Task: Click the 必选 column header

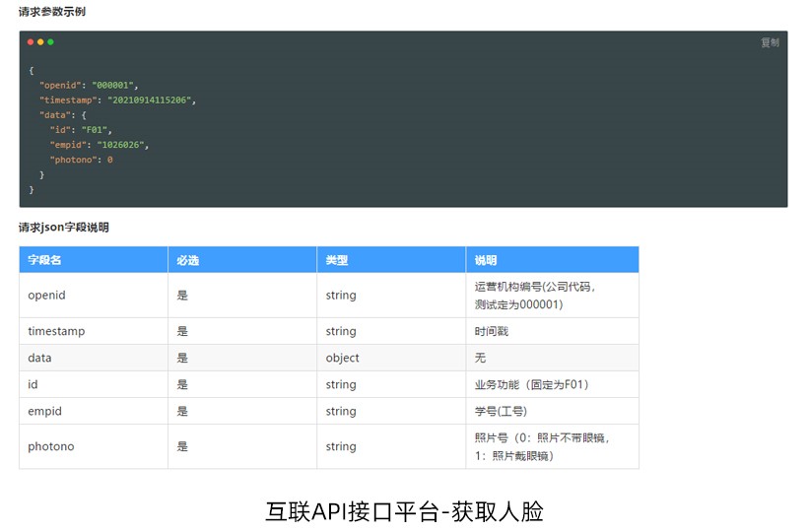Action: 188,260
